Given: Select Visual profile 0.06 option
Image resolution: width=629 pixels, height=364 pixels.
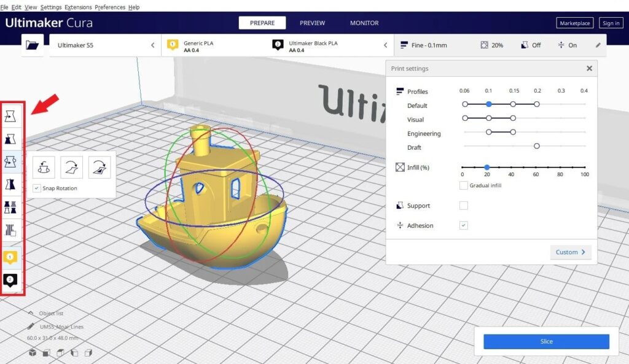Looking at the screenshot, I should point(465,118).
